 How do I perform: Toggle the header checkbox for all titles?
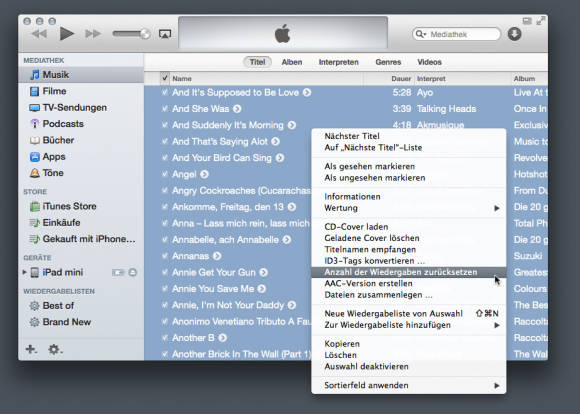point(165,78)
